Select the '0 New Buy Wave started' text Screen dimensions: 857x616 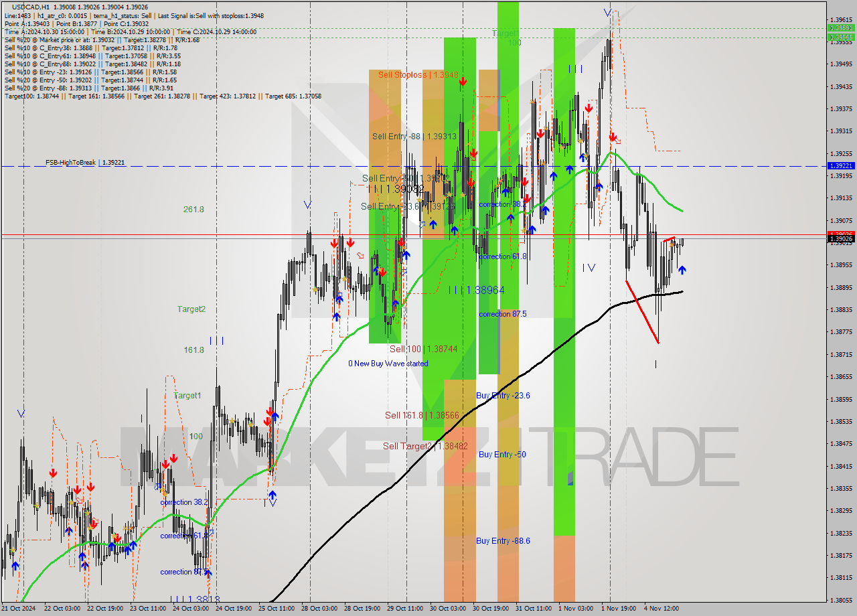[388, 364]
